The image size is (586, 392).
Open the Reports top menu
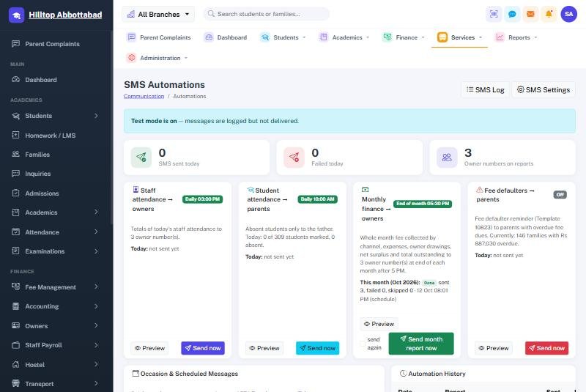coord(516,37)
